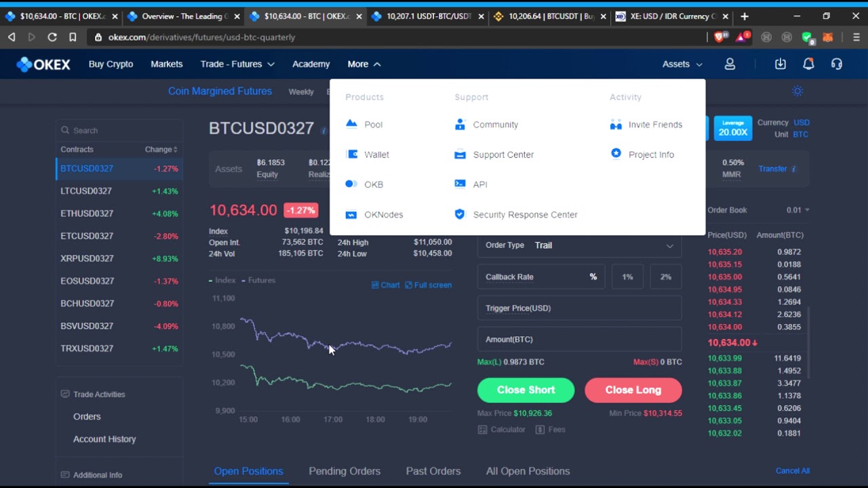Toggle Futures line on chart
Screen dimensions: 868x488
coord(258,280)
